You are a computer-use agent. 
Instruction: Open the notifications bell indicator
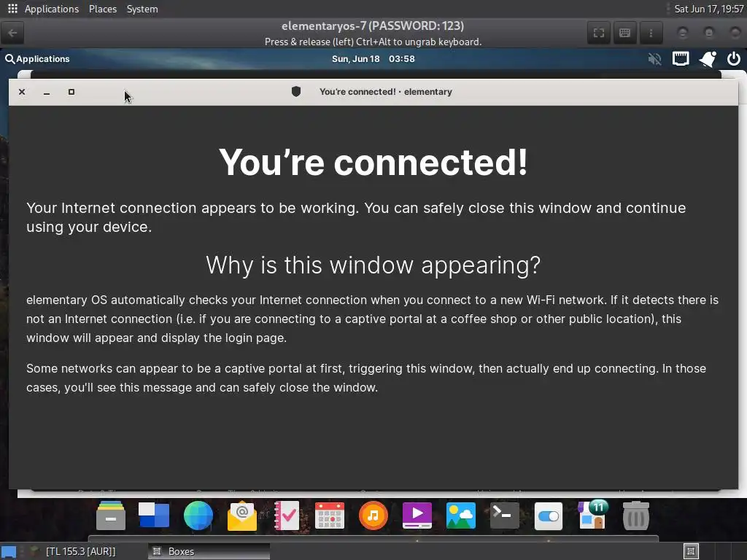tap(708, 59)
